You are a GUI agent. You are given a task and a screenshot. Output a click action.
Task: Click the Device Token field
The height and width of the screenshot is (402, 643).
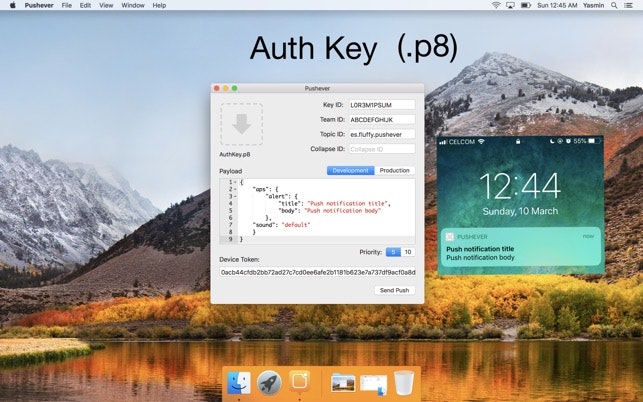click(317, 272)
